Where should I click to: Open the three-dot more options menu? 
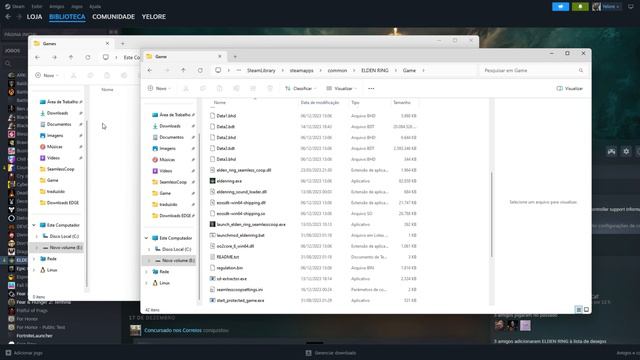pos(371,89)
